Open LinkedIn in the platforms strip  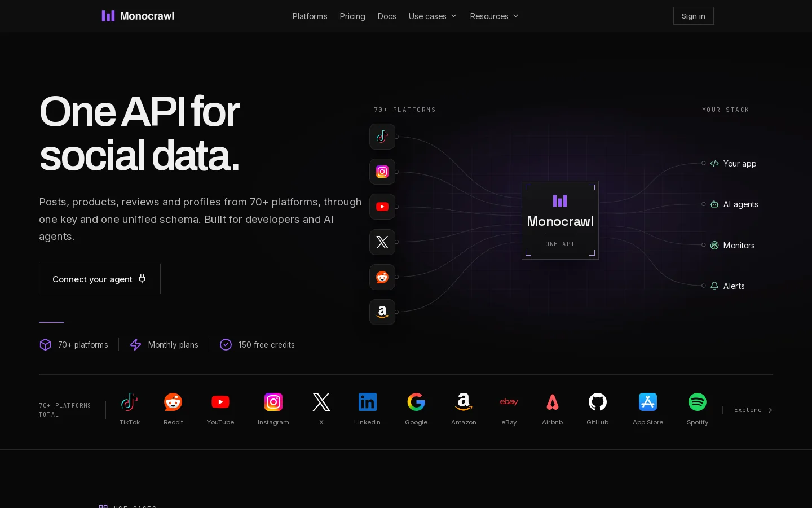367,409
